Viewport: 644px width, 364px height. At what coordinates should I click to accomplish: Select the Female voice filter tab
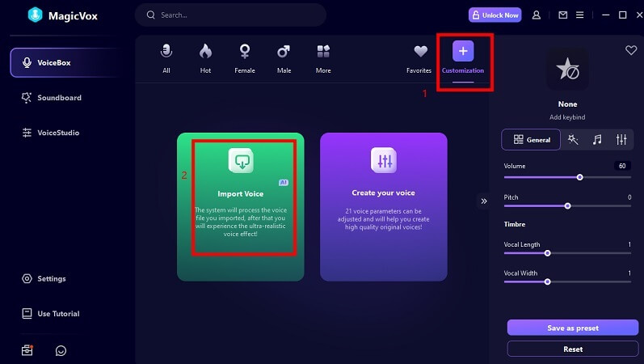[245, 58]
